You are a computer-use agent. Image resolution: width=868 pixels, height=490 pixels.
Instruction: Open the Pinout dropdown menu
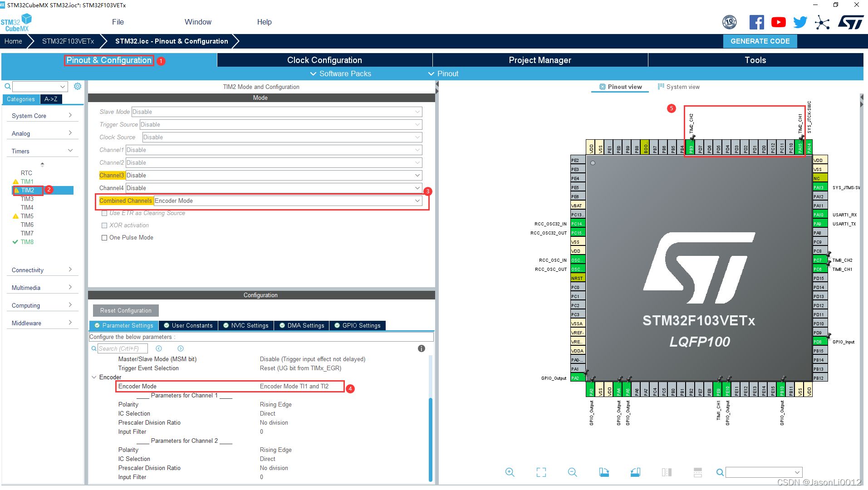443,73
